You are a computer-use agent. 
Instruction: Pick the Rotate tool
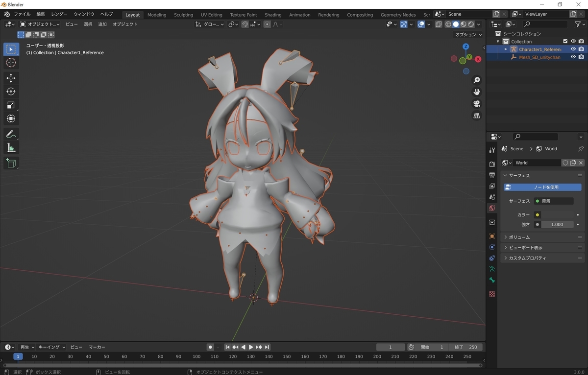[x=11, y=92]
